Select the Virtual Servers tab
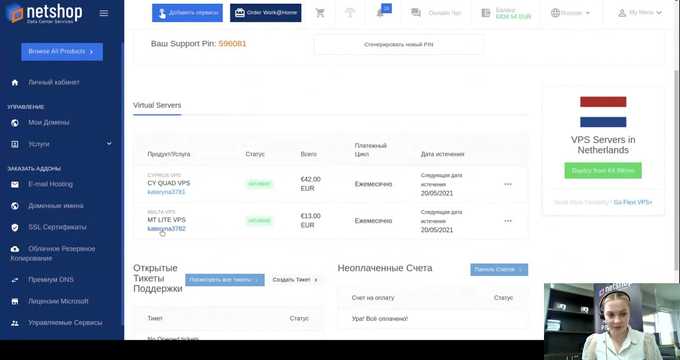This screenshot has height=360, width=680. [157, 105]
